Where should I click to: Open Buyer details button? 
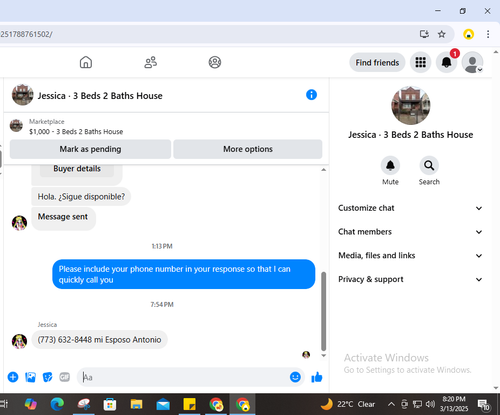pos(77,169)
